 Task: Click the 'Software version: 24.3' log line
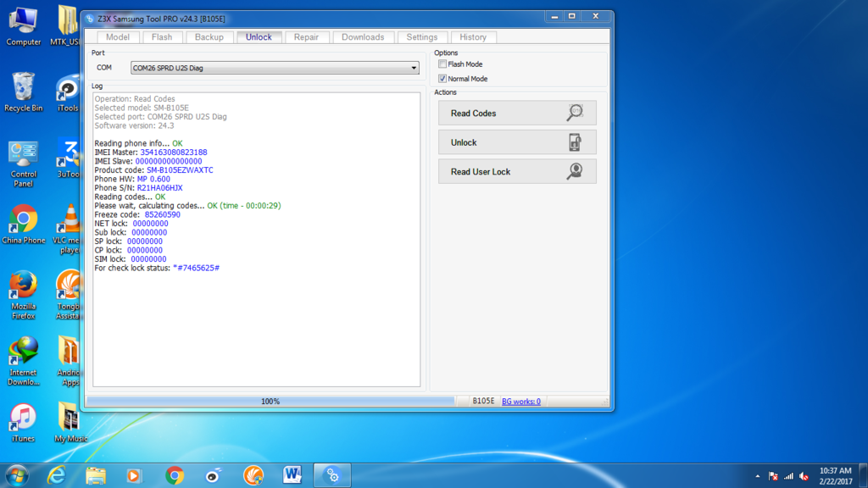click(x=134, y=125)
